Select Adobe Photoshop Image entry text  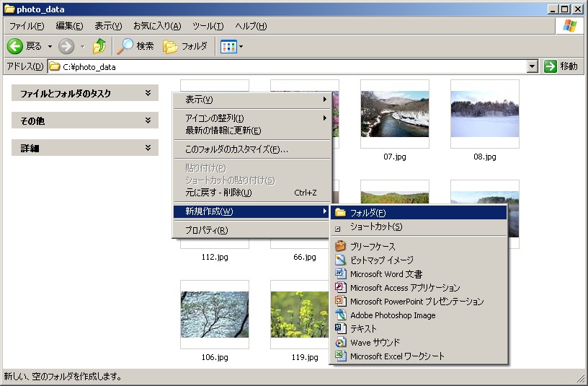[x=393, y=315]
